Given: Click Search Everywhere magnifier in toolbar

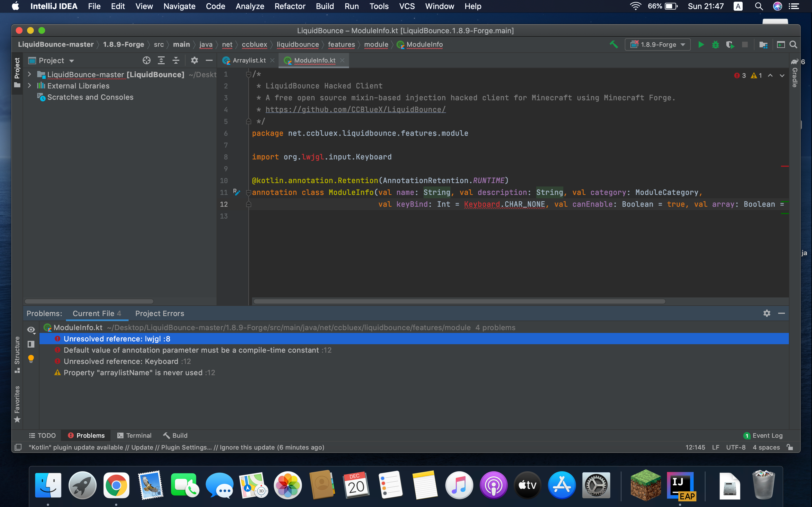Looking at the screenshot, I should pyautogui.click(x=793, y=45).
